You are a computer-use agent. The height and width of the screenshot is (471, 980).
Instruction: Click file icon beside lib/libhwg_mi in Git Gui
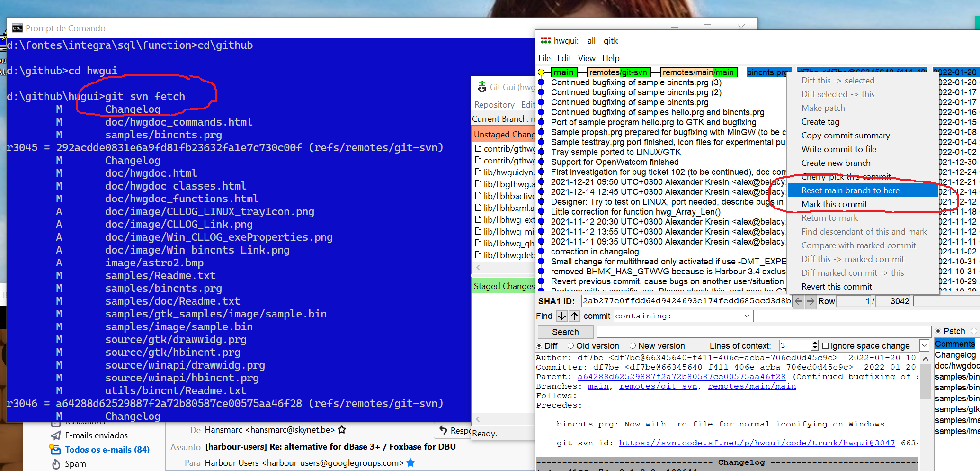pos(478,231)
